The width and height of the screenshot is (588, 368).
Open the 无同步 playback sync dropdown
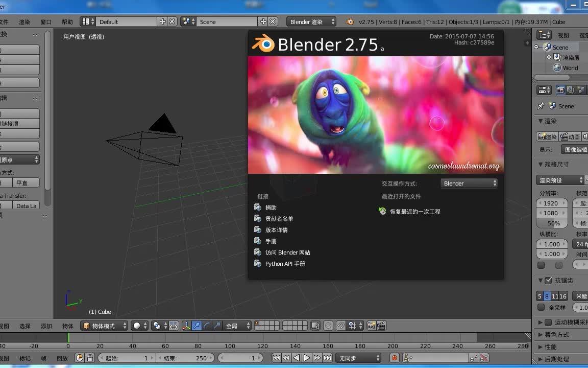point(359,358)
